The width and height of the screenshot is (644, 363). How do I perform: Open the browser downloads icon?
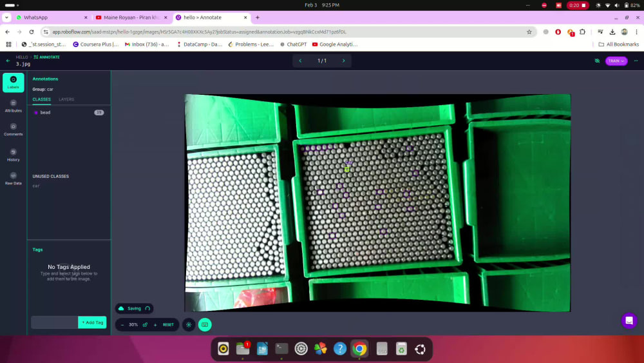[612, 32]
